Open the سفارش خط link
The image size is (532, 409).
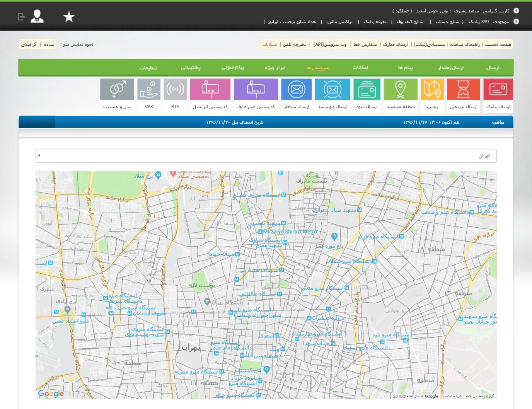click(x=365, y=44)
